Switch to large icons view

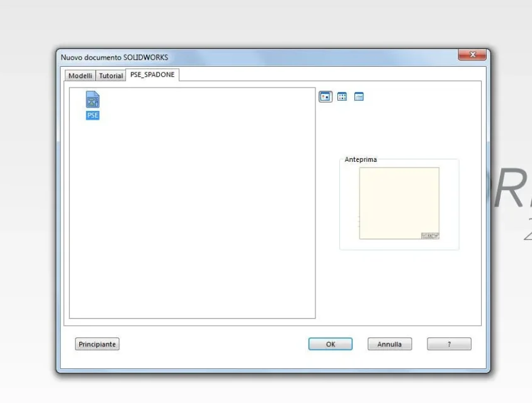tap(325, 97)
